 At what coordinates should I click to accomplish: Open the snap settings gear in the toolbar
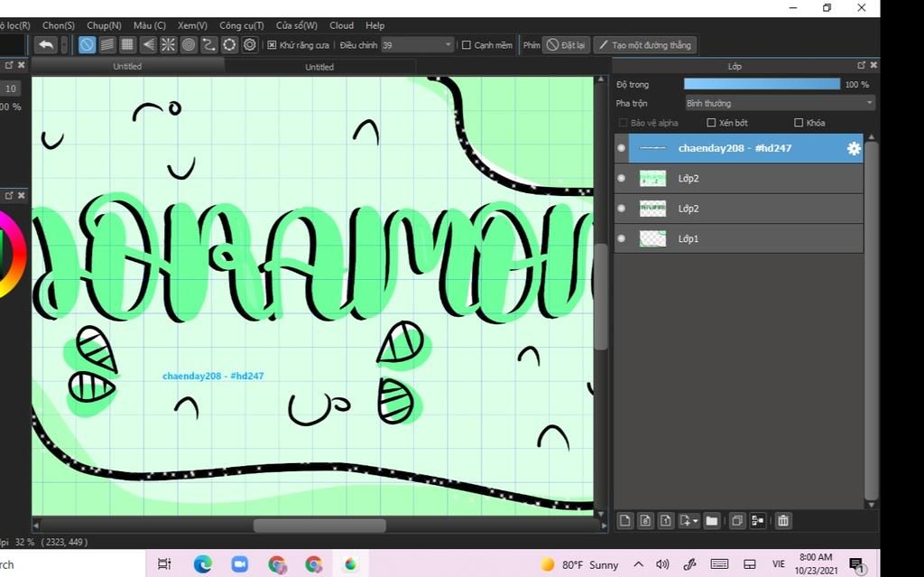coord(250,45)
